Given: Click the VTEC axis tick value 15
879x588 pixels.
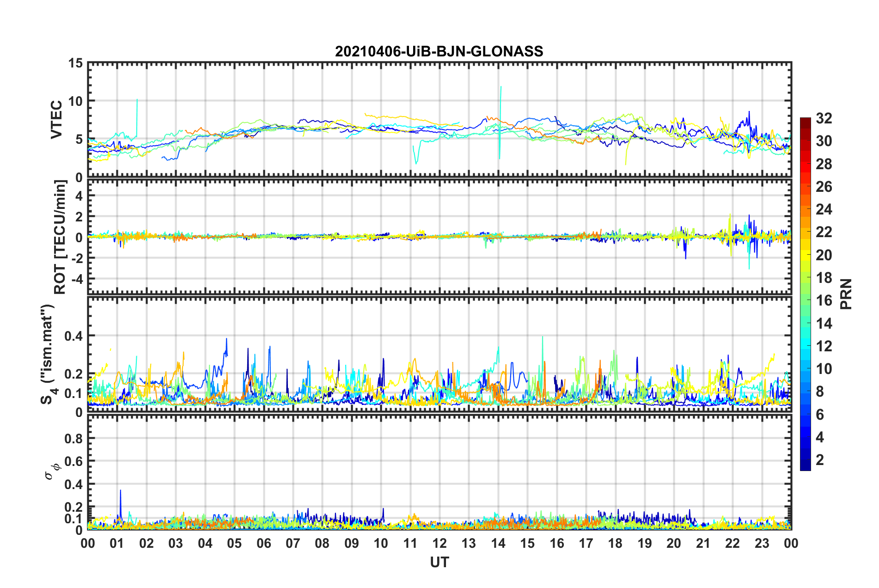Looking at the screenshot, I should [x=75, y=63].
